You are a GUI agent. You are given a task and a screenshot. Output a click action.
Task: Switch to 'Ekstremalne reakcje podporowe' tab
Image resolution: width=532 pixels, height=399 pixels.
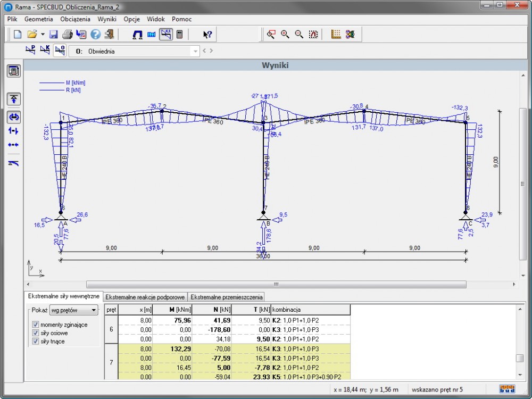(x=145, y=297)
